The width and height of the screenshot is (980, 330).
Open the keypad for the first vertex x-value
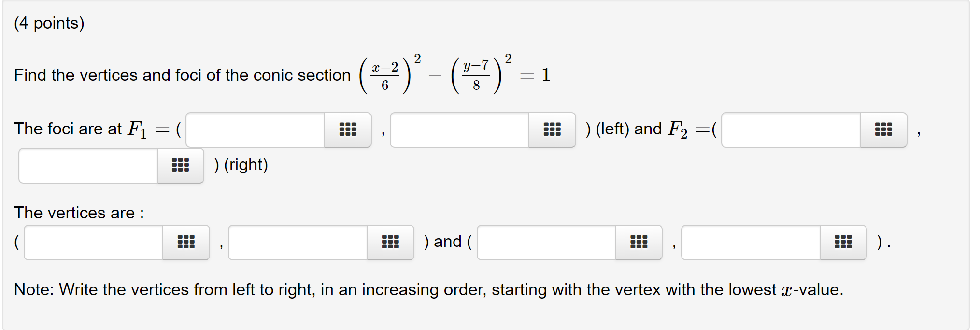(186, 242)
